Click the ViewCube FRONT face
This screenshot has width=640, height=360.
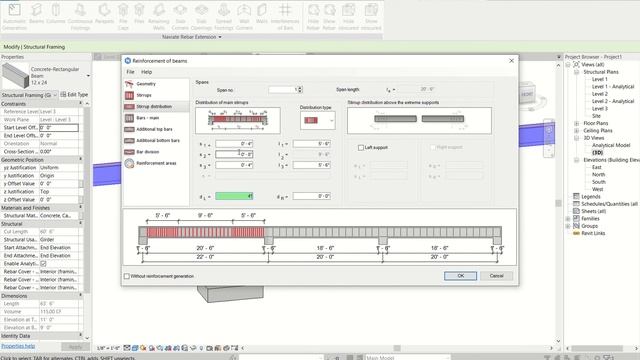point(527,95)
